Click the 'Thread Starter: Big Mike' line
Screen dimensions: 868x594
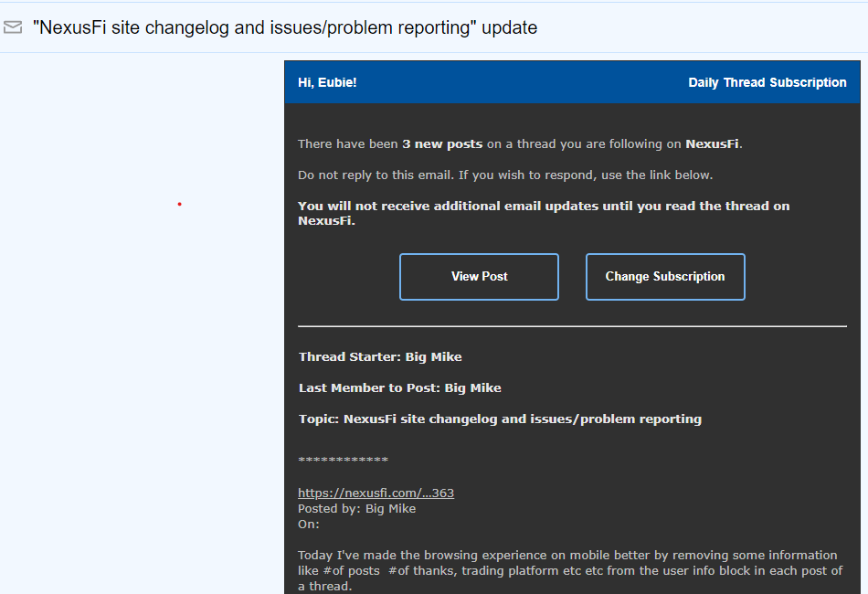pos(380,357)
